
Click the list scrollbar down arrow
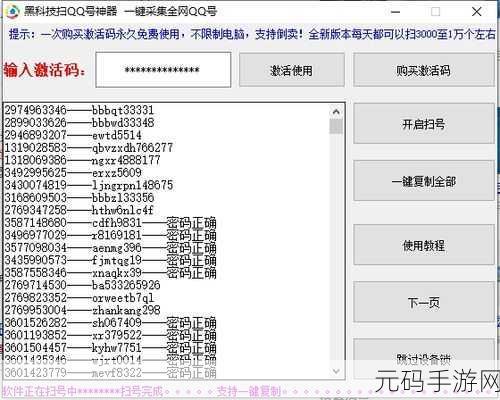[336, 371]
